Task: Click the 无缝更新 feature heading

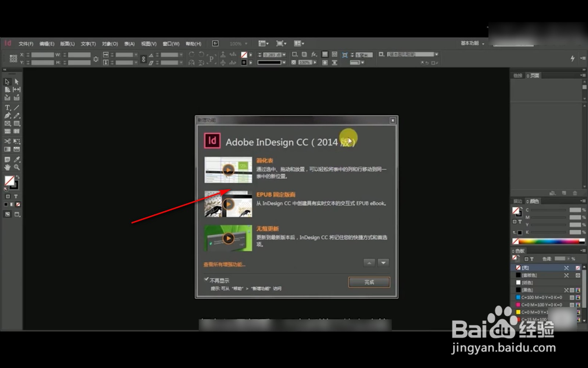Action: (x=267, y=229)
